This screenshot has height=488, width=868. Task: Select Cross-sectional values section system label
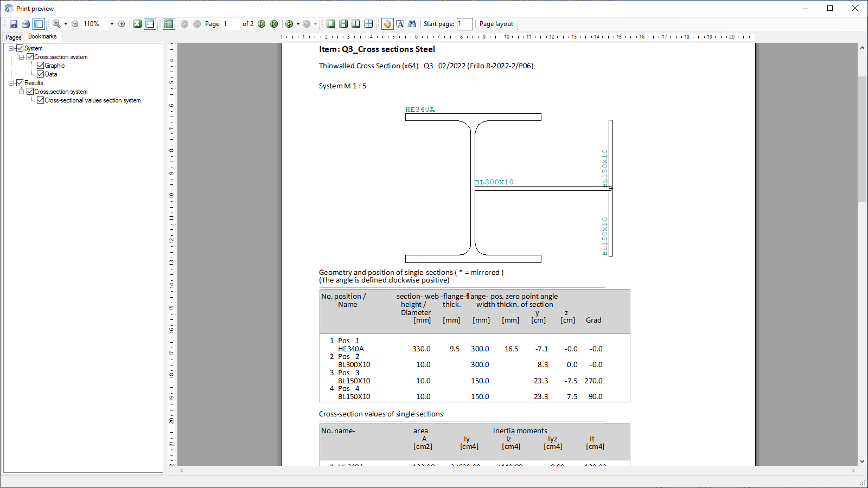[93, 100]
